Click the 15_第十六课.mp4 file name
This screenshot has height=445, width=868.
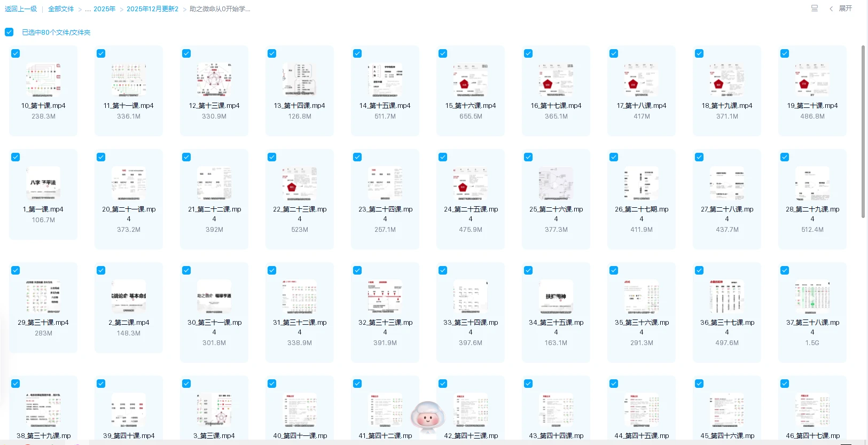pos(471,106)
